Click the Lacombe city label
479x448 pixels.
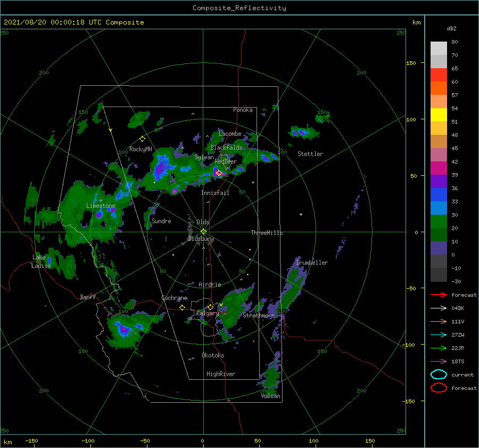coord(230,134)
